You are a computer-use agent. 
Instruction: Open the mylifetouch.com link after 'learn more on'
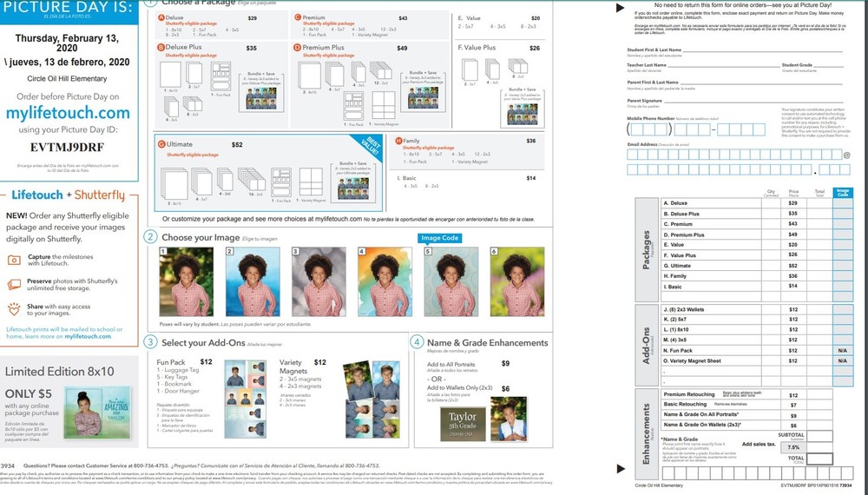click(88, 336)
